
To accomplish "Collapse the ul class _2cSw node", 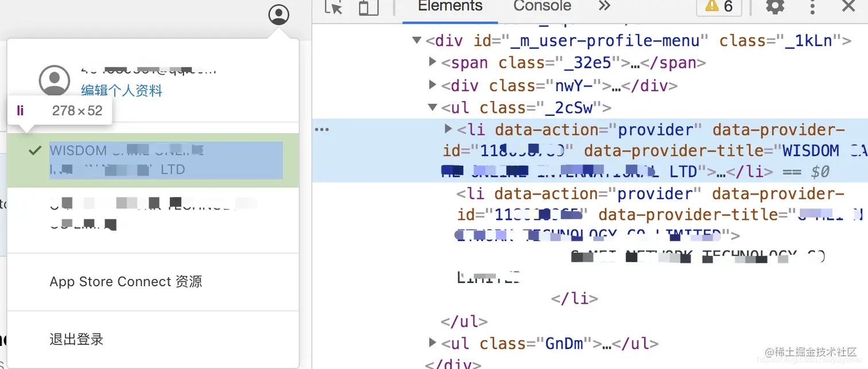I will click(433, 107).
